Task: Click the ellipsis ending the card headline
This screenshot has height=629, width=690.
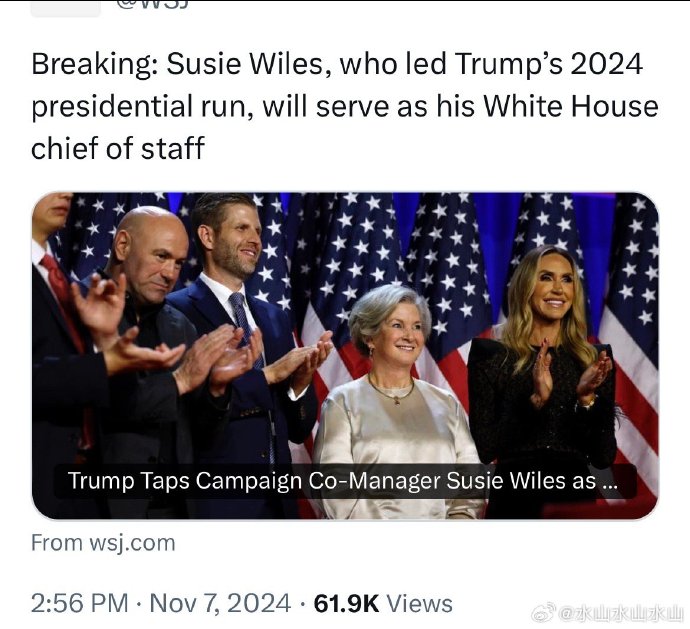Action: coord(609,482)
